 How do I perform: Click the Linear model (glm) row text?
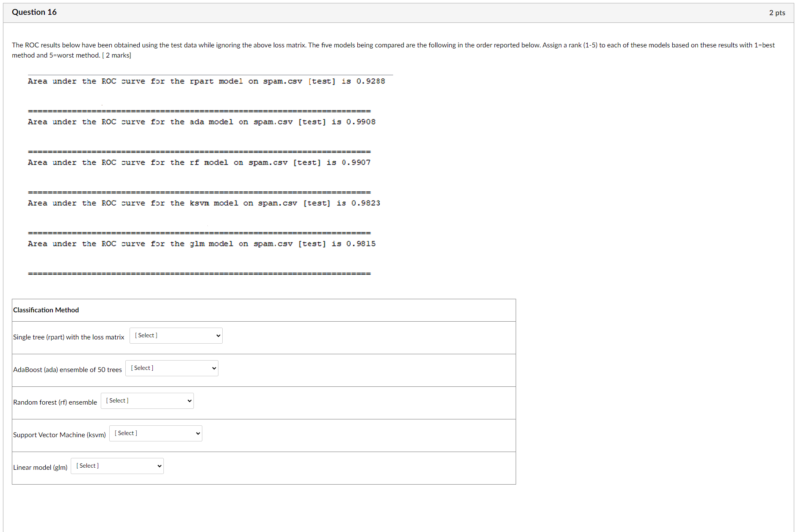(x=40, y=467)
